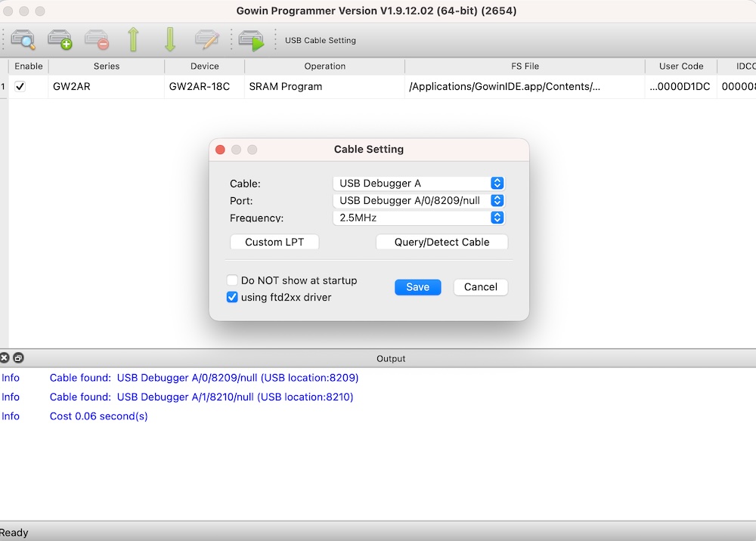
Task: Start programming with the Program/Configure icon
Action: pyautogui.click(x=251, y=40)
